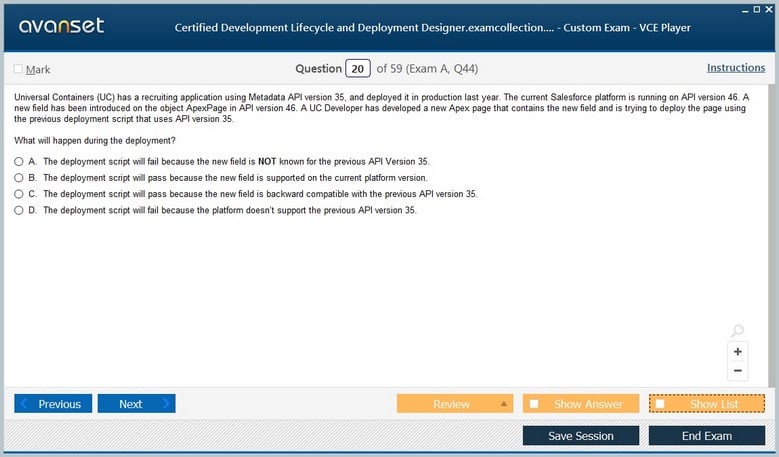Click answer text 'doesn't support the previous API version 35'
This screenshot has height=457, width=779.
(x=331, y=210)
